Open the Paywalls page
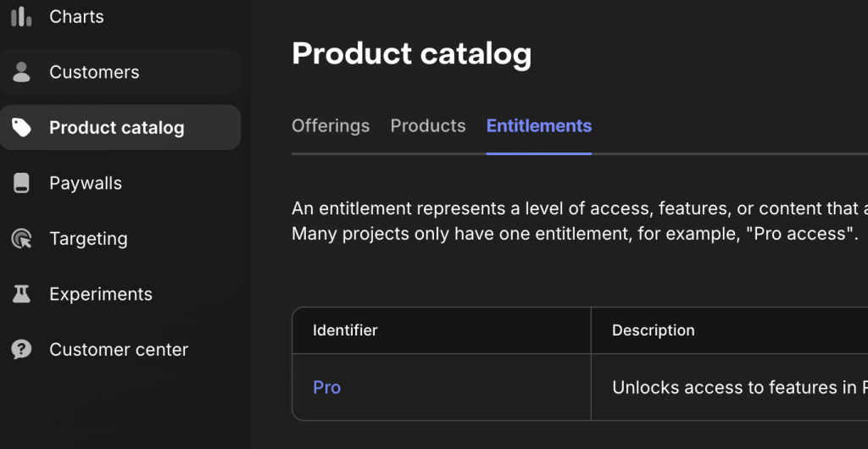 tap(86, 183)
